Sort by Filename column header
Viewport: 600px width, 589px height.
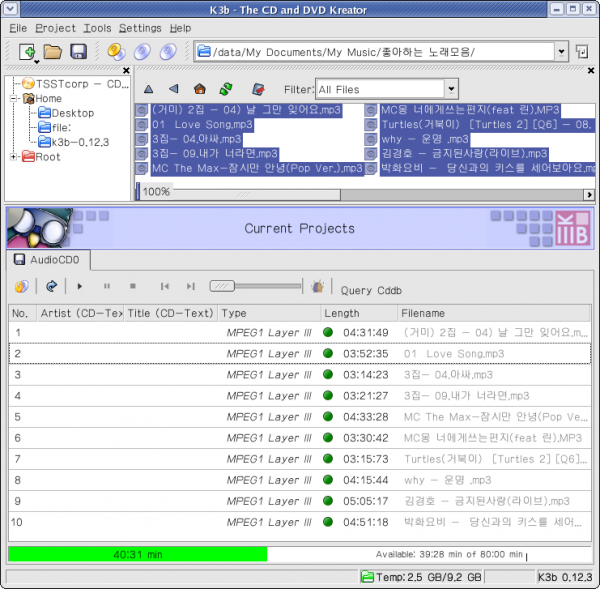pos(494,313)
